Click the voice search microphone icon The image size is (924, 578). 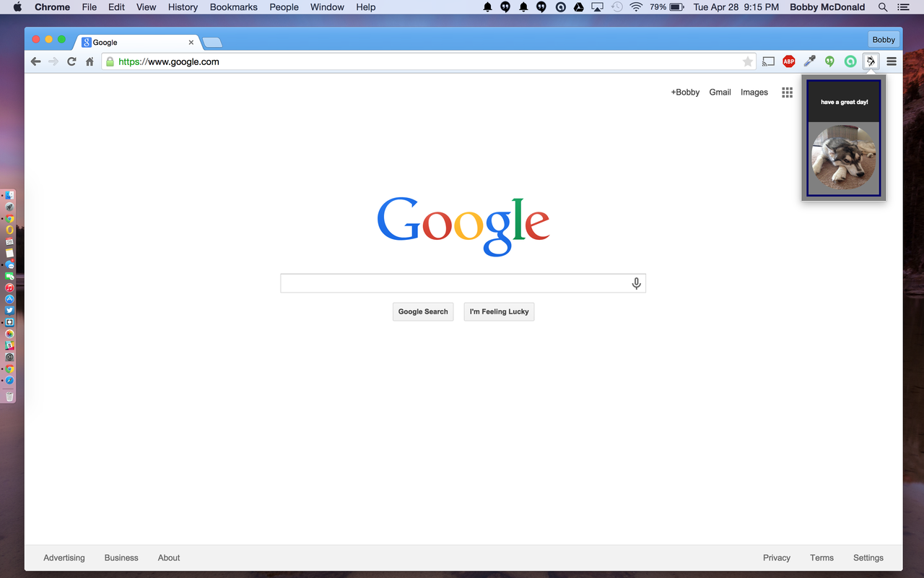tap(636, 282)
